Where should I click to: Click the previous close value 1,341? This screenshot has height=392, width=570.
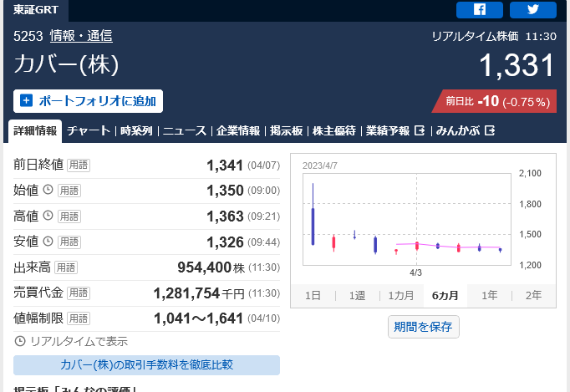[x=225, y=165]
